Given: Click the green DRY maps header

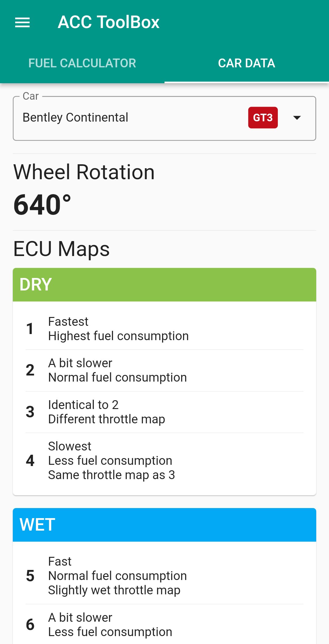Looking at the screenshot, I should [x=164, y=285].
